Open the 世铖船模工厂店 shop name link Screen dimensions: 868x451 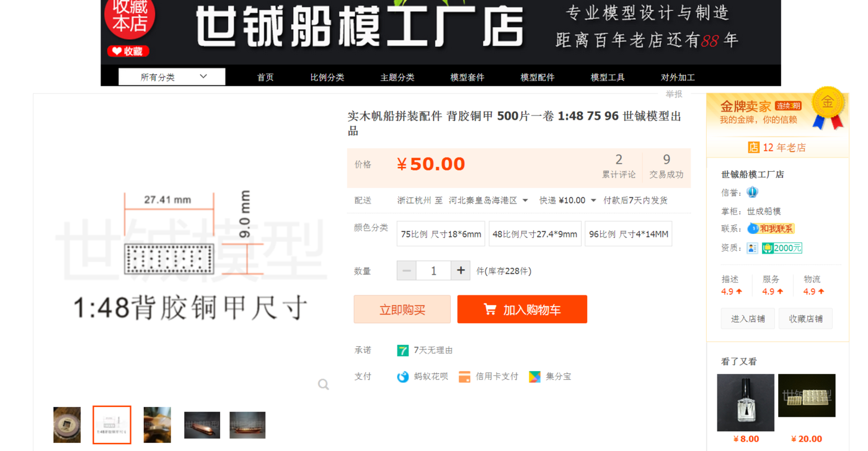tap(753, 174)
